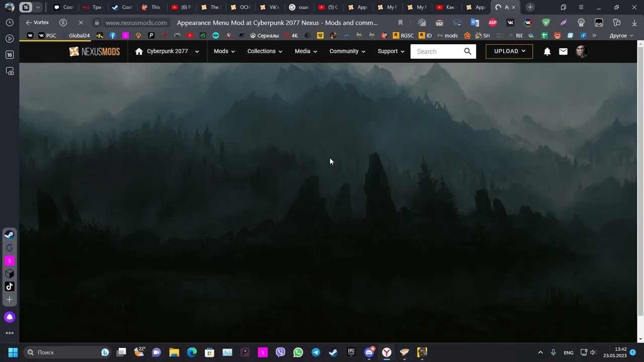This screenshot has height=362, width=644.
Task: Click the Cyberpunk 2077 home icon
Action: pyautogui.click(x=139, y=51)
